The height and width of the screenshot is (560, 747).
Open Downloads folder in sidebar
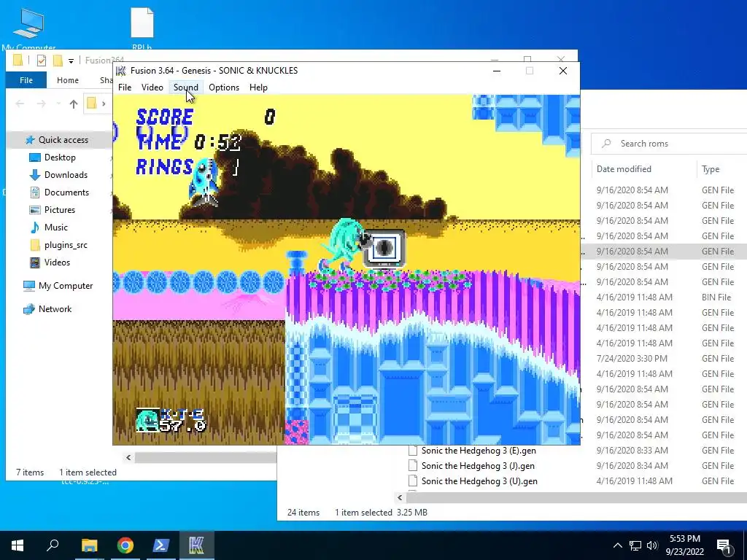click(66, 175)
